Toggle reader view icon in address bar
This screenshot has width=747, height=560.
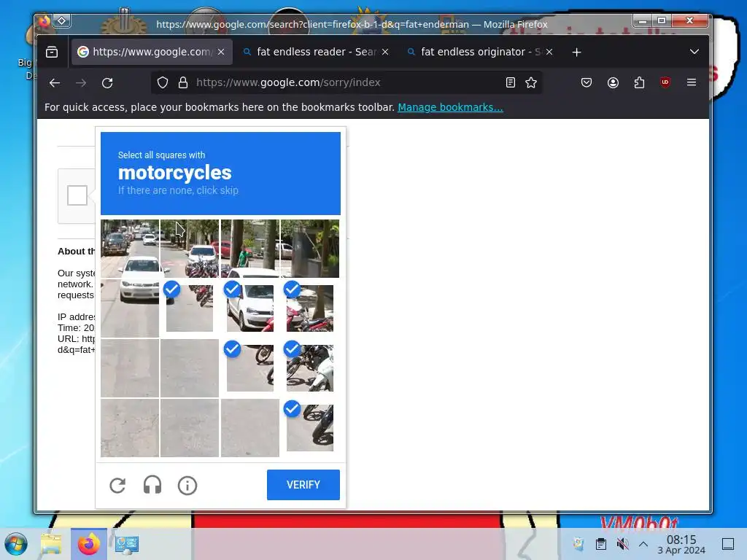[x=510, y=83]
